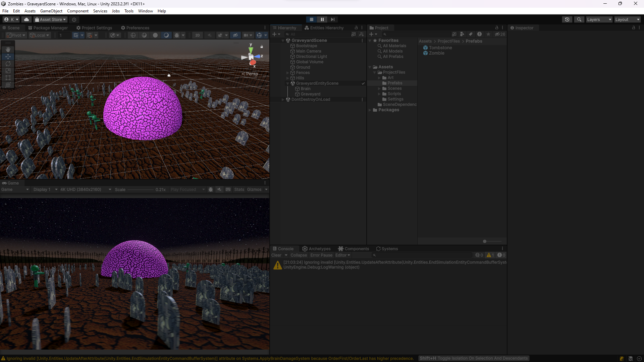Select the Rect transform tool
This screenshot has height=362, width=644.
(x=8, y=78)
